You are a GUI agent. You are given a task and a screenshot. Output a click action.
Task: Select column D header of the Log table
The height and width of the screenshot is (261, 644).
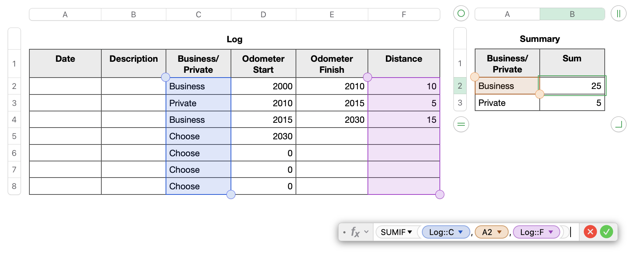coord(263,15)
